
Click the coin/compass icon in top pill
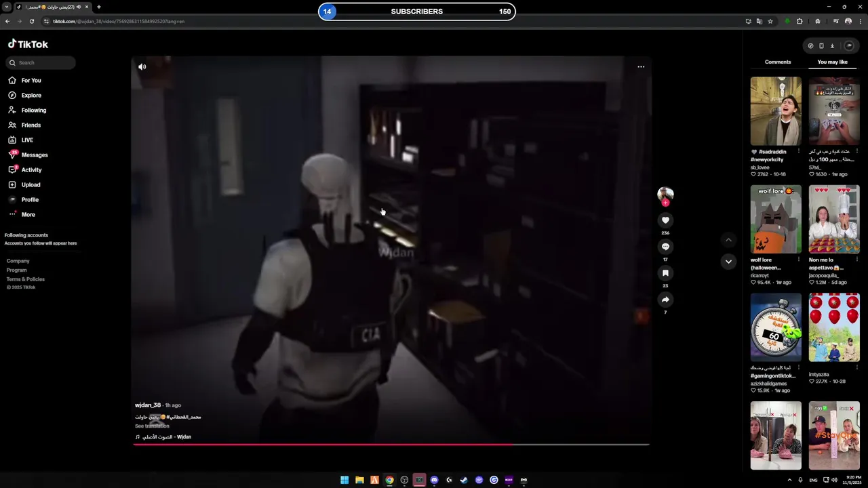[x=810, y=46]
